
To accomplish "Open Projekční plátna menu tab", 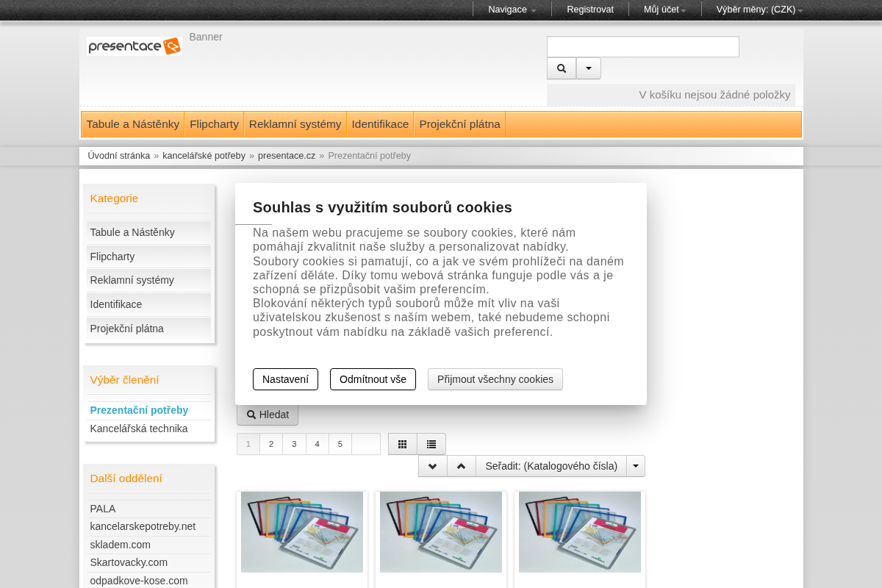I will tap(460, 124).
